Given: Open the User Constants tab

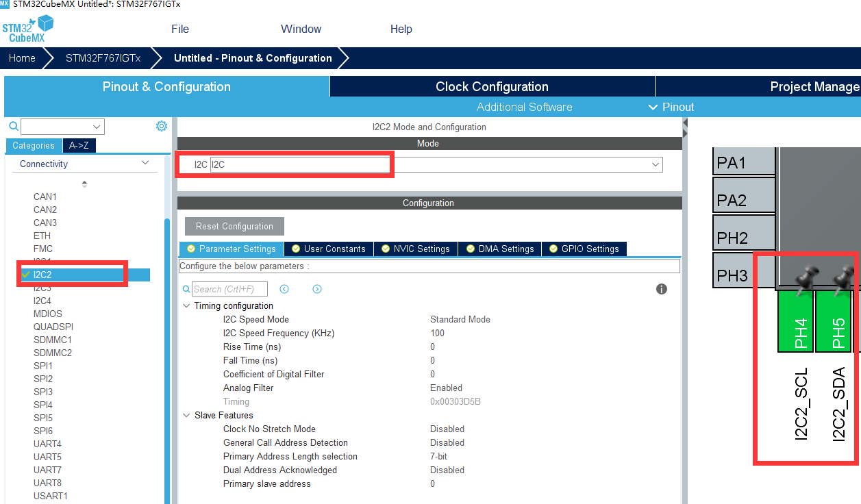Looking at the screenshot, I should (329, 249).
